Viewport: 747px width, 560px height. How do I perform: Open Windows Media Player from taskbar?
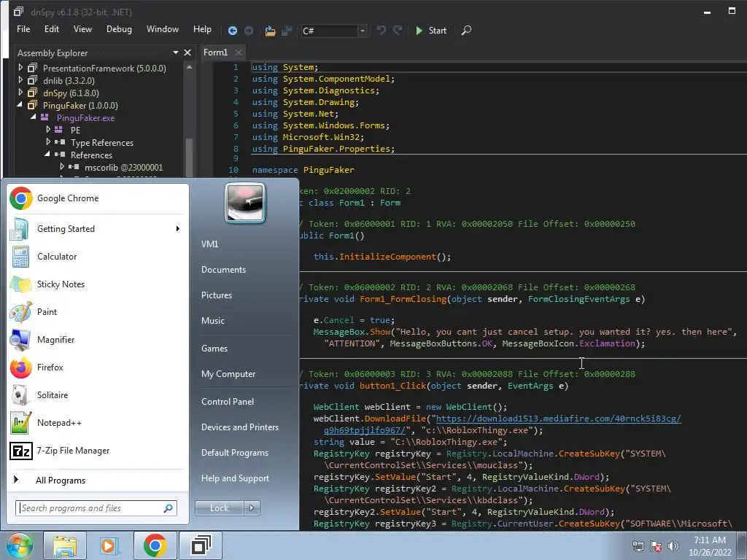click(x=109, y=545)
